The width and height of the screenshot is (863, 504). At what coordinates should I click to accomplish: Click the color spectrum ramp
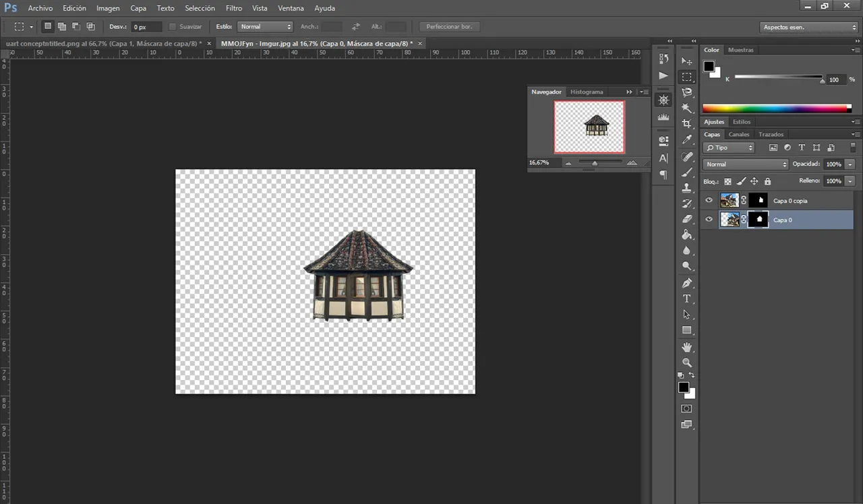(x=777, y=108)
